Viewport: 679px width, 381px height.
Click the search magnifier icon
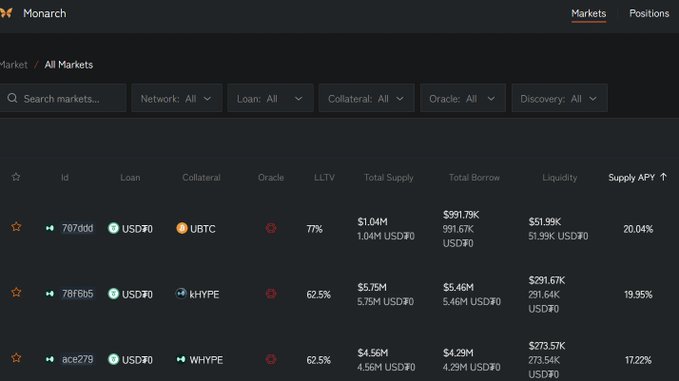[x=12, y=98]
